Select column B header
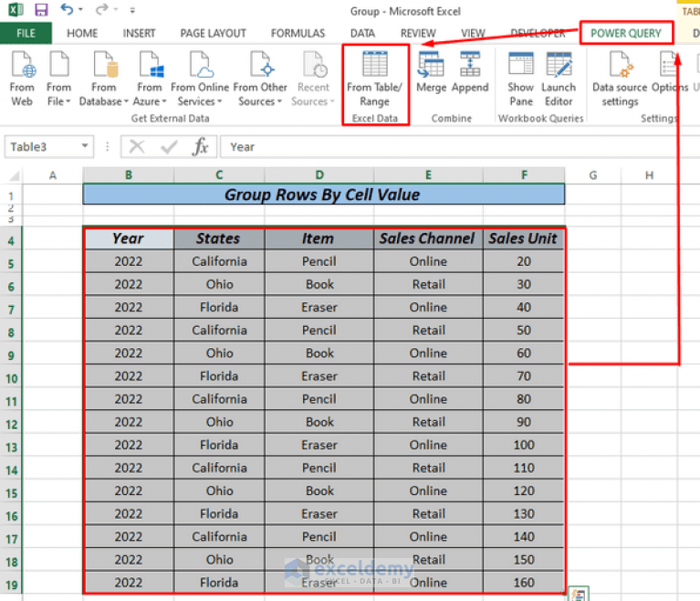This screenshot has width=700, height=601. coord(129,175)
